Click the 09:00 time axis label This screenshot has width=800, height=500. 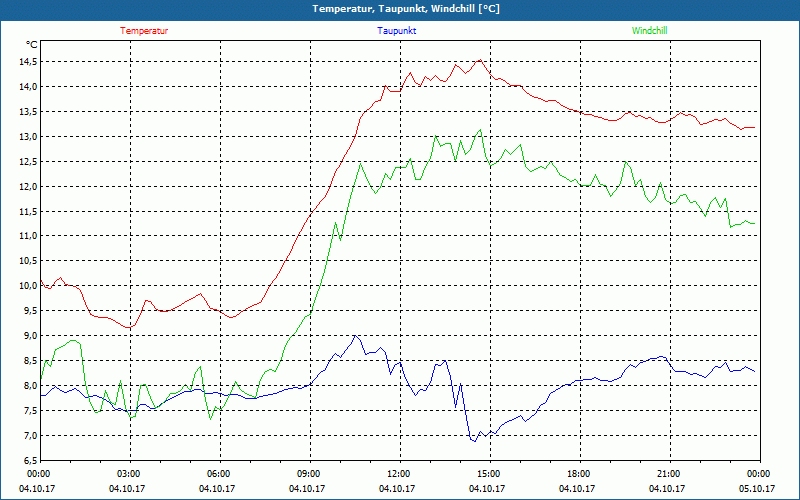tap(310, 474)
